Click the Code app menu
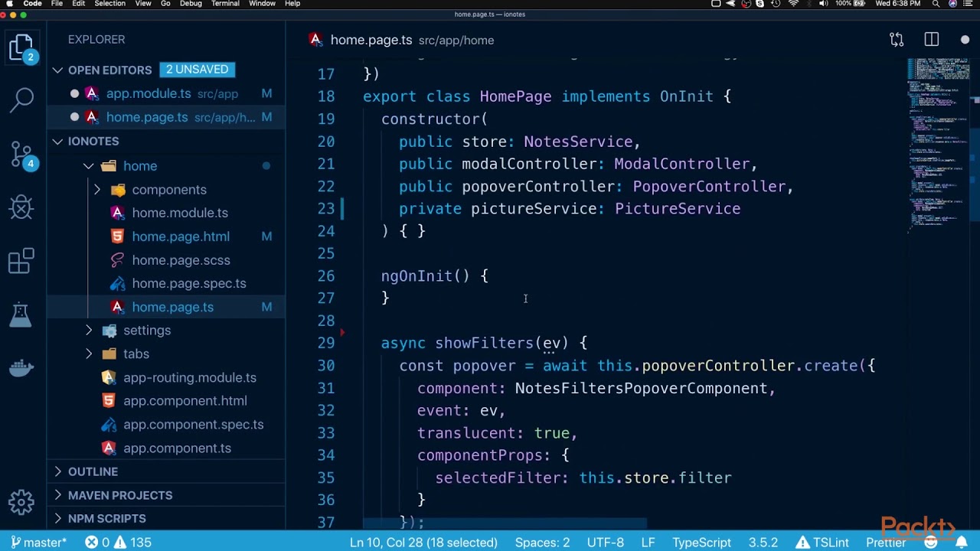This screenshot has height=551, width=980. 32,4
